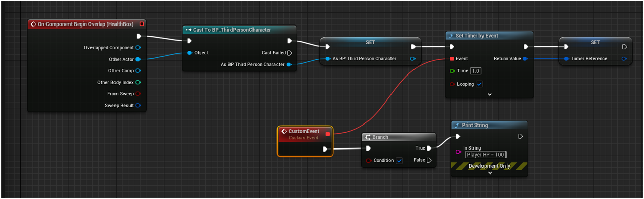Click the Overlapped Component output pin
The image size is (644, 199).
click(x=138, y=48)
